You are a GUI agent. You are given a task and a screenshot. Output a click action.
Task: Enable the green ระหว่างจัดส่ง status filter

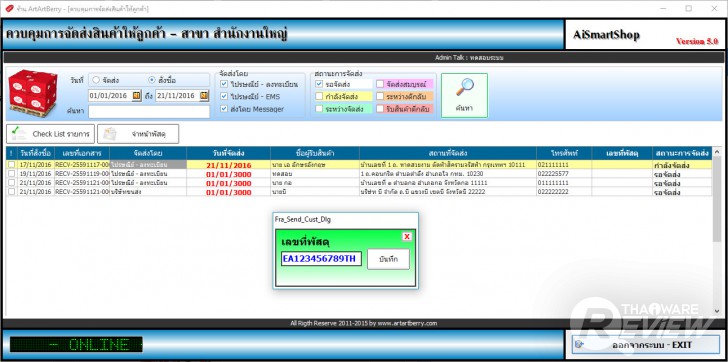(319, 109)
